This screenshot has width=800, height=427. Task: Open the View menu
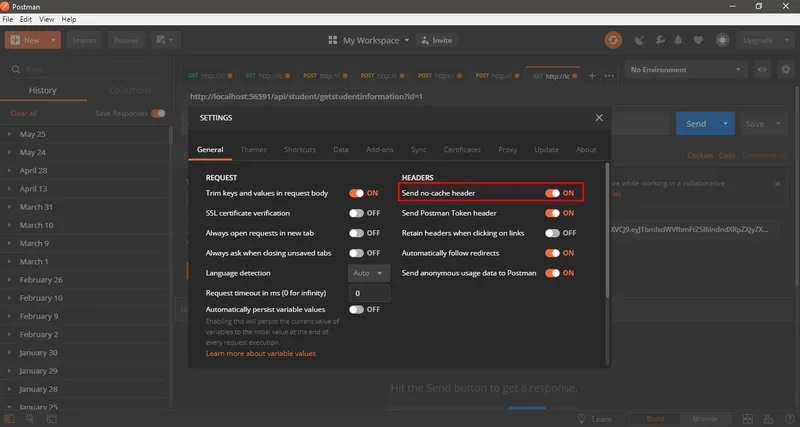(x=46, y=19)
